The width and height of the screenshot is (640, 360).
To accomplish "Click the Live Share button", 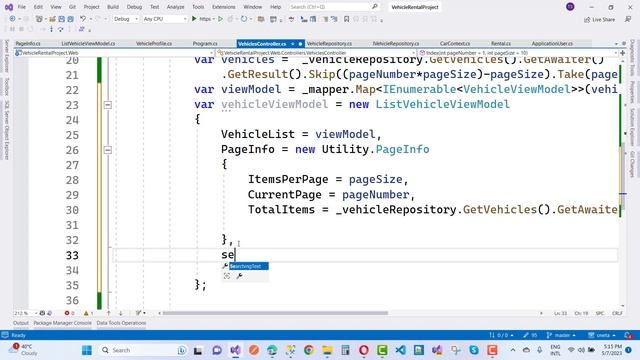I will click(599, 19).
